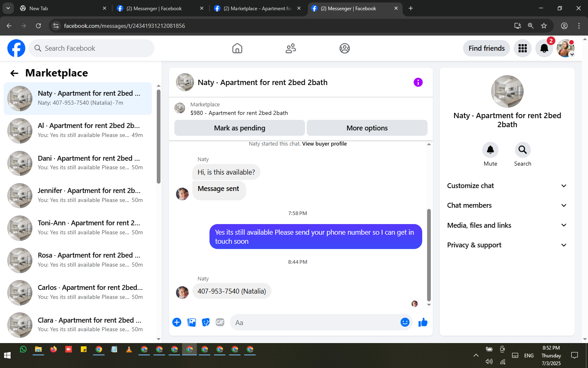The image size is (588, 368).
Task: Open the Facebook logo home link
Action: pos(16,48)
